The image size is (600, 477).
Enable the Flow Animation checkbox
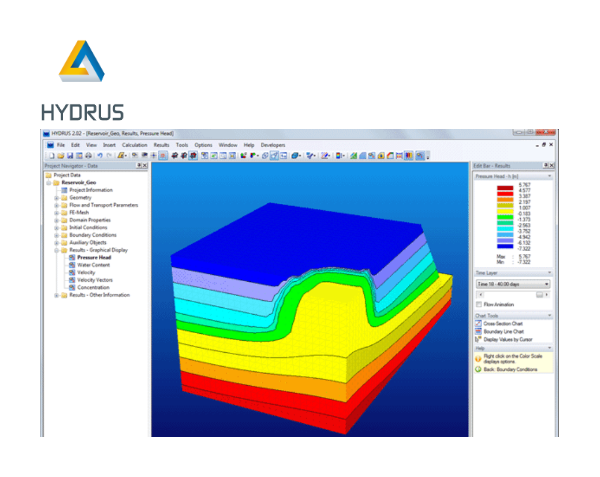(x=478, y=305)
